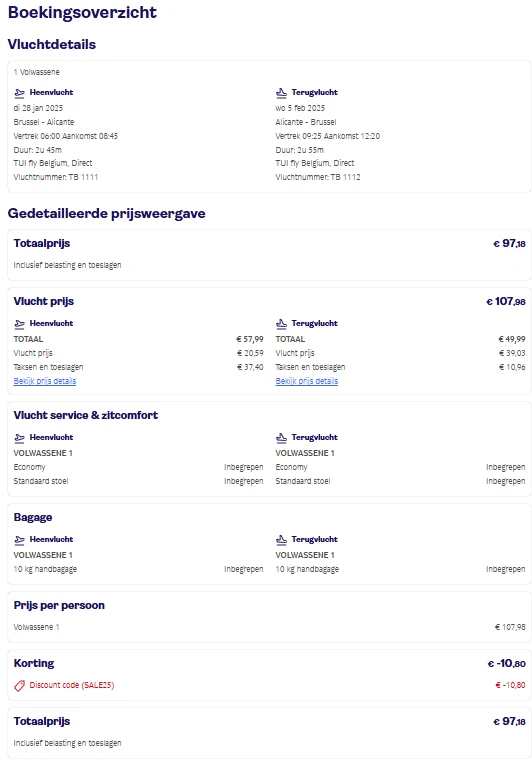Screen dimensions: 532x762
Task: Click the departing plane icon in Vluchtdetails
Action: point(19,92)
